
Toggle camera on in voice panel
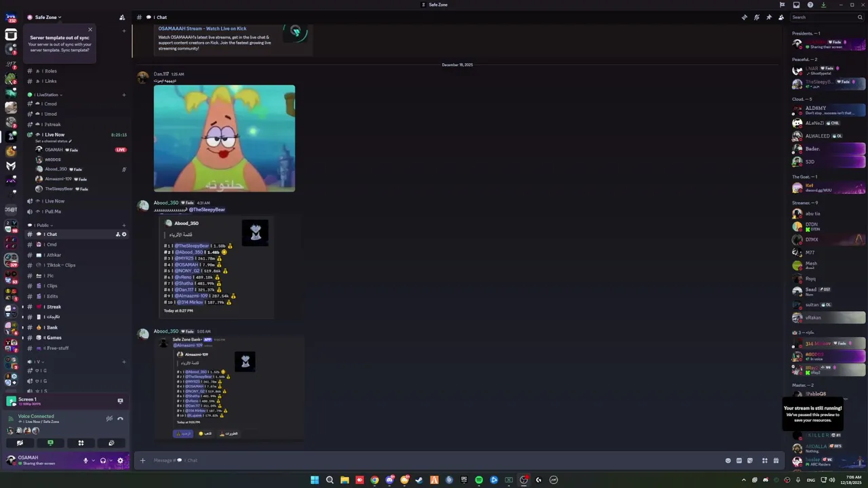[x=20, y=443]
